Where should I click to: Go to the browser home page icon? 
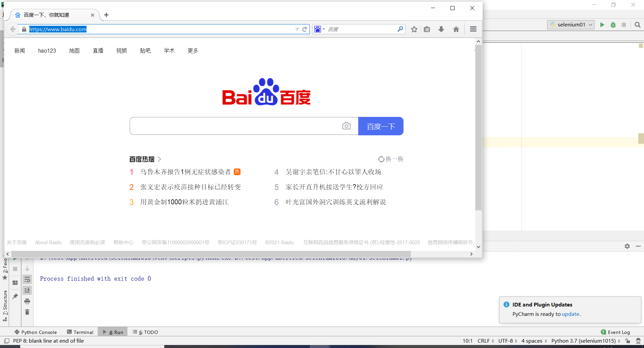pos(456,29)
